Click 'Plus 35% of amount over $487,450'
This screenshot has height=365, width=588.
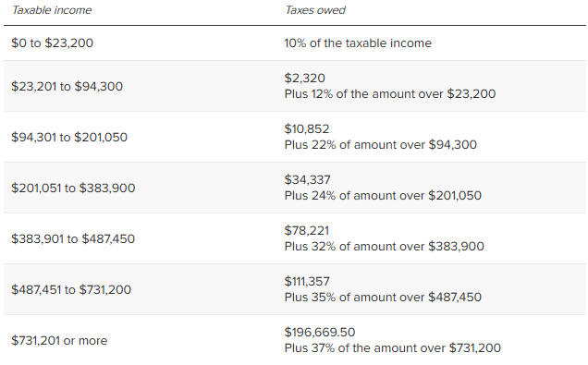point(383,298)
